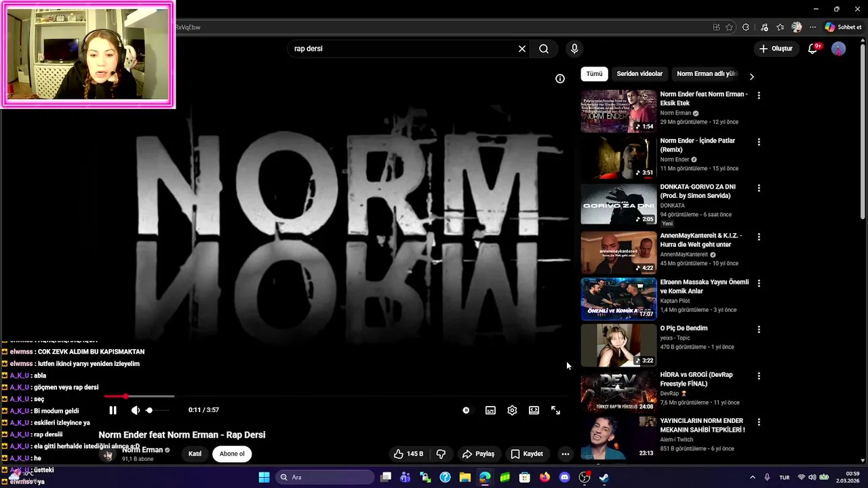Viewport: 868px width, 488px height.
Task: Open more actions ellipsis under video
Action: [x=565, y=454]
